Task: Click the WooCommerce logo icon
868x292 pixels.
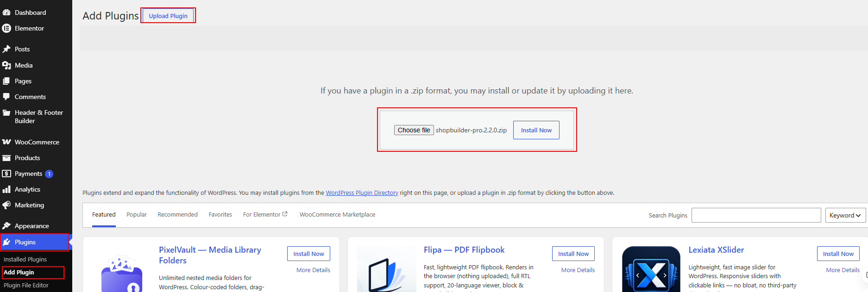Action: (6, 142)
